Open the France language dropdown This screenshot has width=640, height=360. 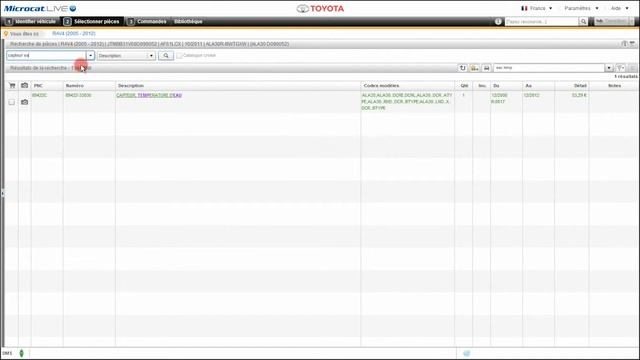pos(536,8)
